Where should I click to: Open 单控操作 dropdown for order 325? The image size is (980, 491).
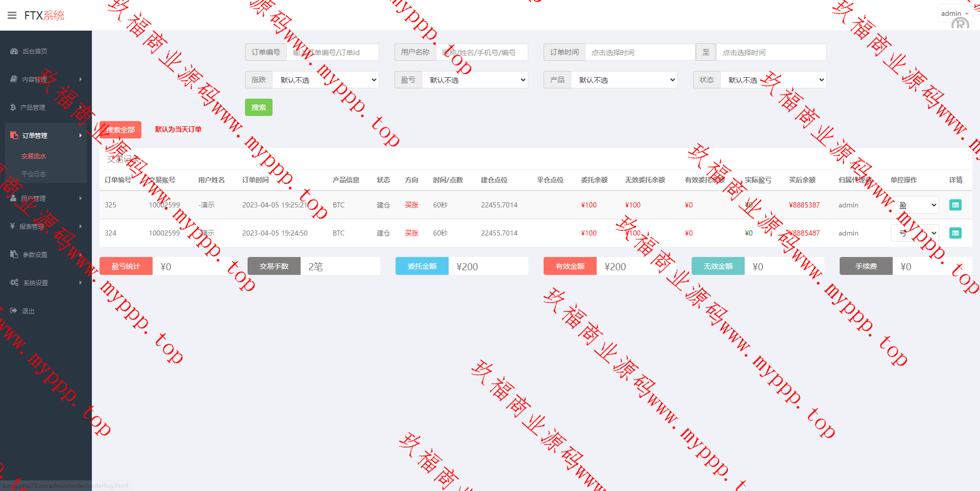(917, 205)
